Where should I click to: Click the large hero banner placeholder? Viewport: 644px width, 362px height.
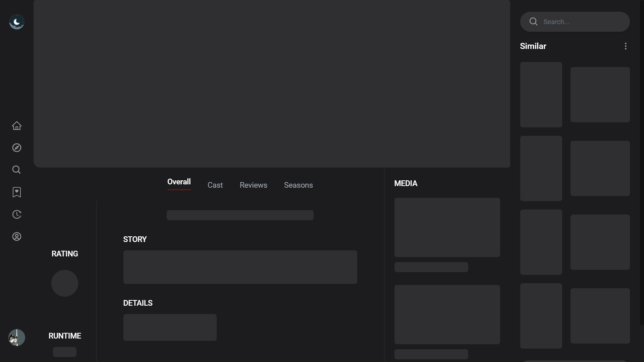coord(272,84)
